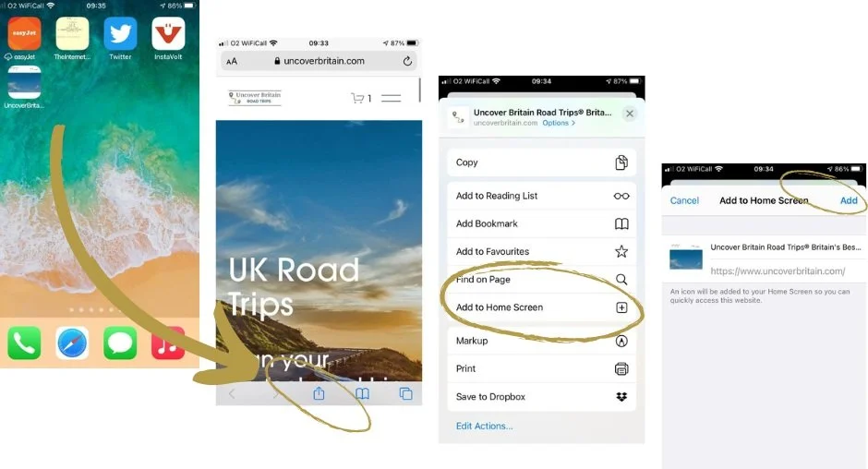868x469 pixels.
Task: Open the InstaVolt app icon
Action: pos(168,33)
